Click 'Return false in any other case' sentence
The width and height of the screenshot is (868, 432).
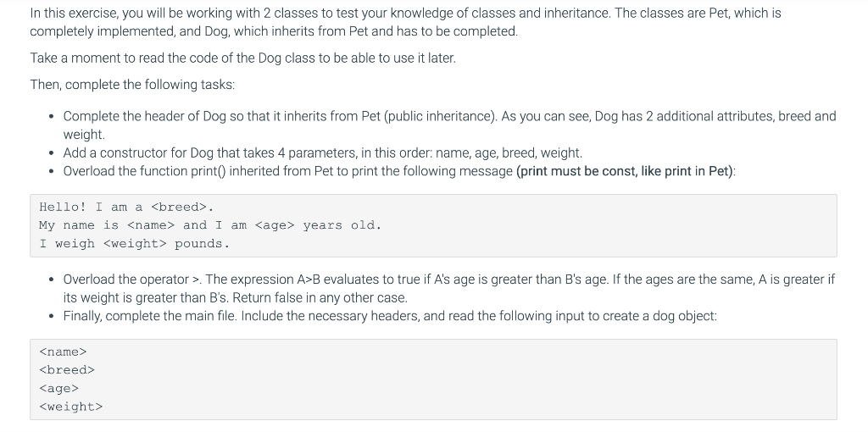(320, 297)
